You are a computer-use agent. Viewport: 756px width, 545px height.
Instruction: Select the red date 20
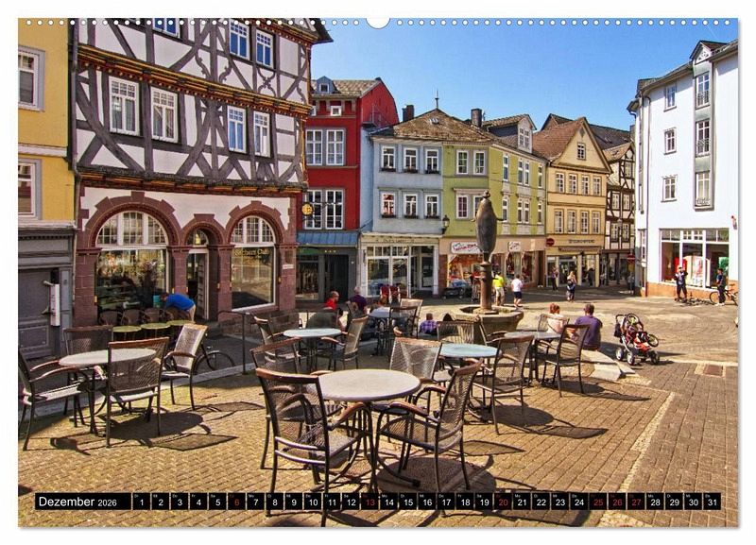click(x=502, y=502)
